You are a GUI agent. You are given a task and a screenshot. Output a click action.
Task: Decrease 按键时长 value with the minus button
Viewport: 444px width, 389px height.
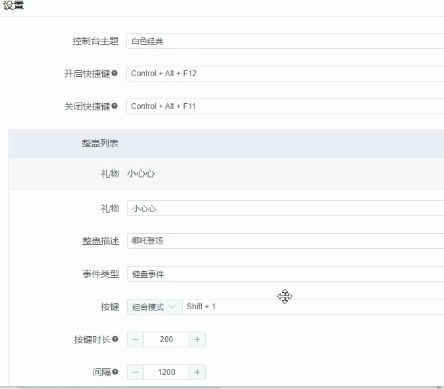(135, 339)
